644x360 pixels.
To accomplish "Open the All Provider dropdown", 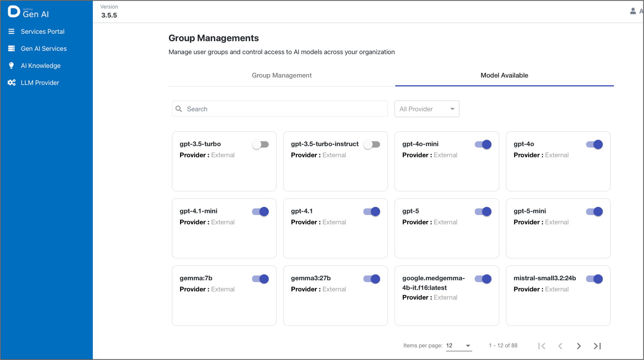I will 427,109.
